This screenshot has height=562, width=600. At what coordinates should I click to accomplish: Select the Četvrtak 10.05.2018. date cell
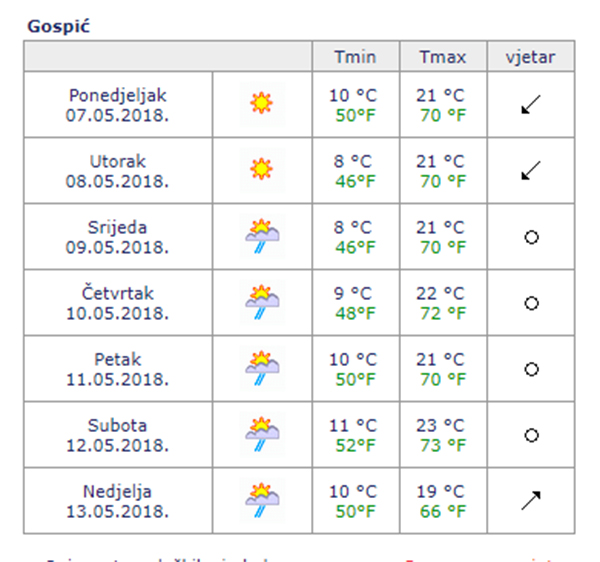[x=118, y=302]
